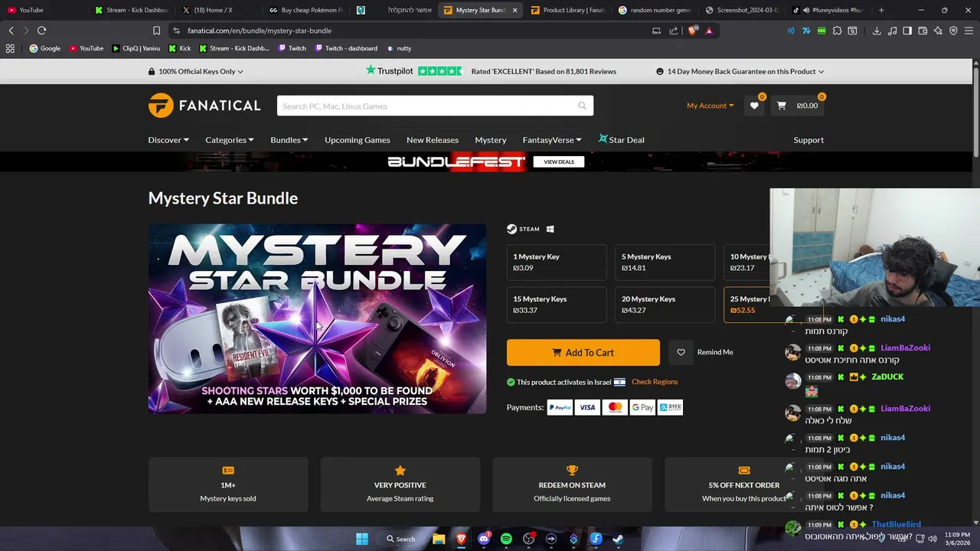The height and width of the screenshot is (551, 980).
Task: Switch to the Product Library browser tab
Action: click(568, 10)
